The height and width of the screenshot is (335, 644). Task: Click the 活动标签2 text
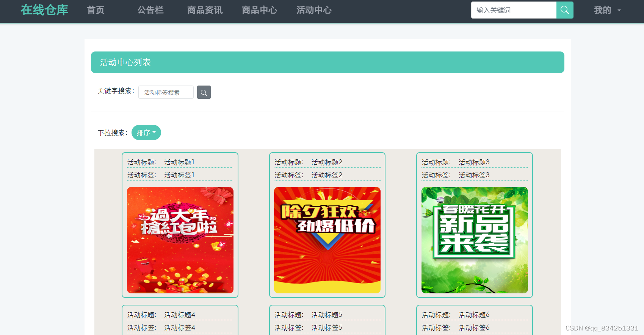tap(327, 175)
